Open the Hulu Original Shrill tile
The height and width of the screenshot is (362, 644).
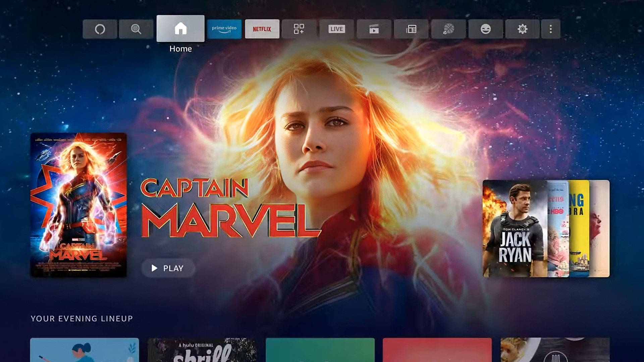point(202,350)
